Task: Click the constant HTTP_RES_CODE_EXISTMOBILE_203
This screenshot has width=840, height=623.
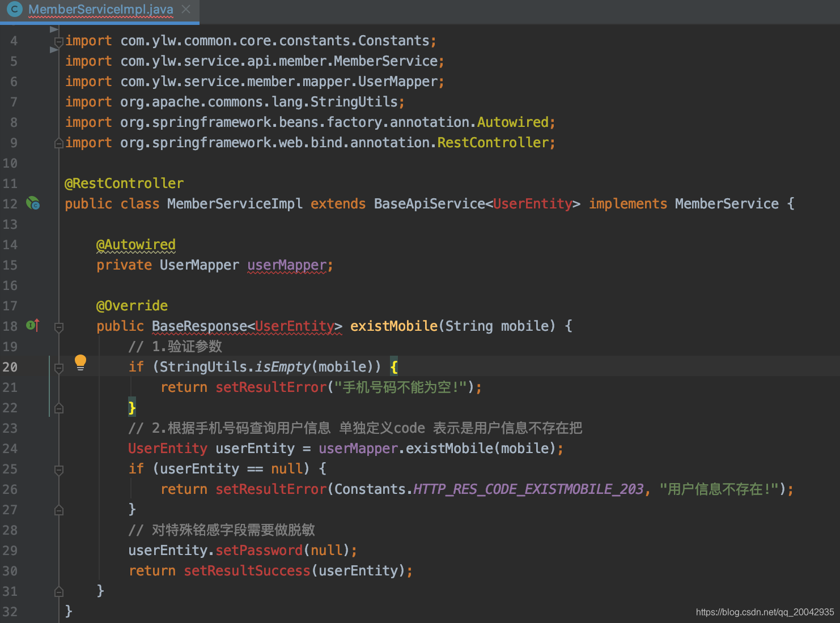Action: 528,489
